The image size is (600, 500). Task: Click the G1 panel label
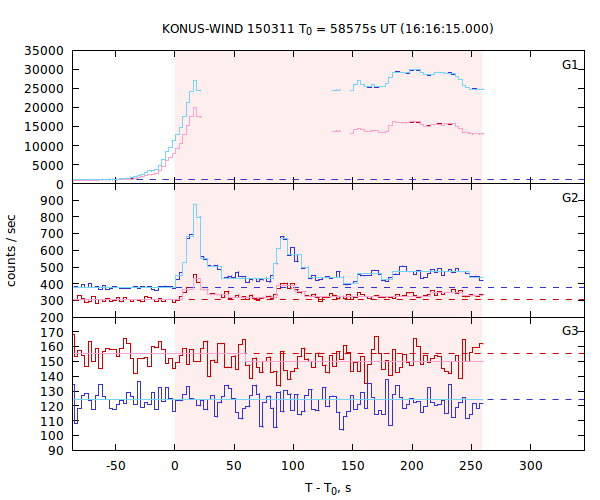(x=569, y=65)
